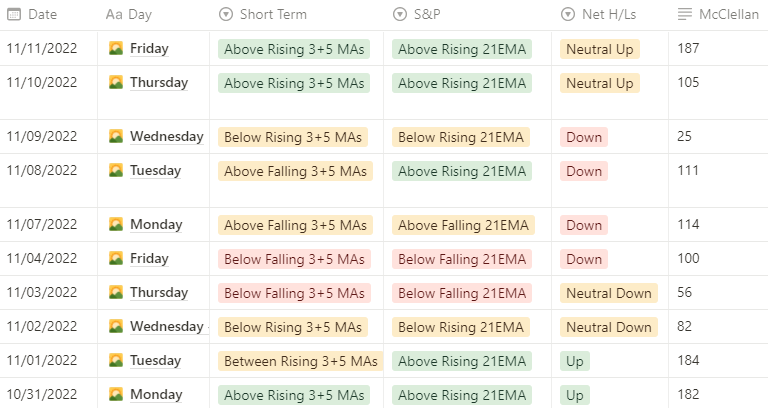Image resolution: width=768 pixels, height=408 pixels.
Task: Select the Neutral Down tag for 11/03/2022
Action: [x=608, y=293]
